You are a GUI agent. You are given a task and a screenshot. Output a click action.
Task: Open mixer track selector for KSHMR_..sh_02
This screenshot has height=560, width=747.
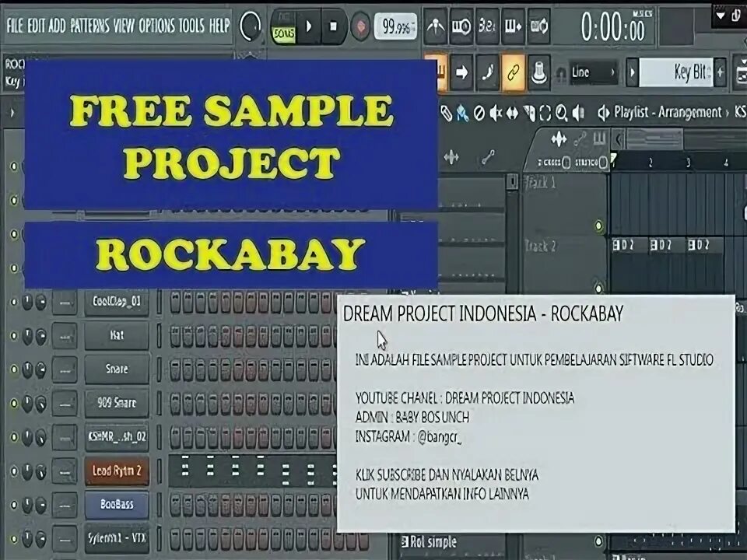click(x=65, y=438)
